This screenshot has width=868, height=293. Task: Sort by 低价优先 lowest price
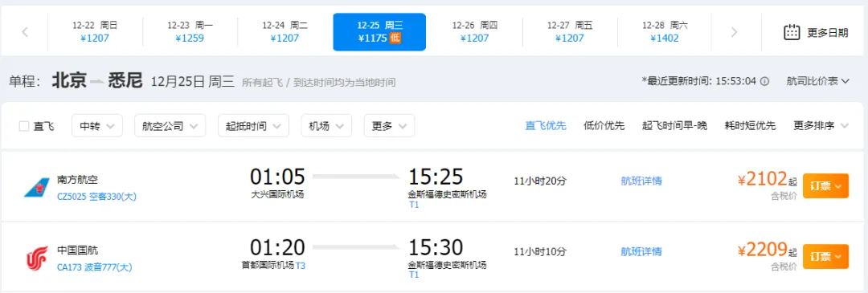click(x=604, y=125)
